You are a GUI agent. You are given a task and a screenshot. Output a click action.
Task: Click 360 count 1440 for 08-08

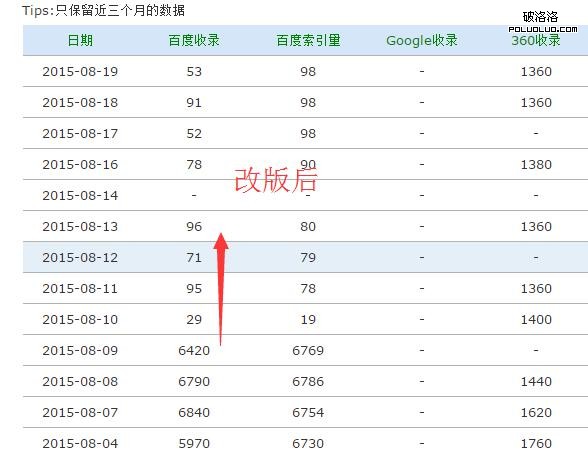point(536,381)
